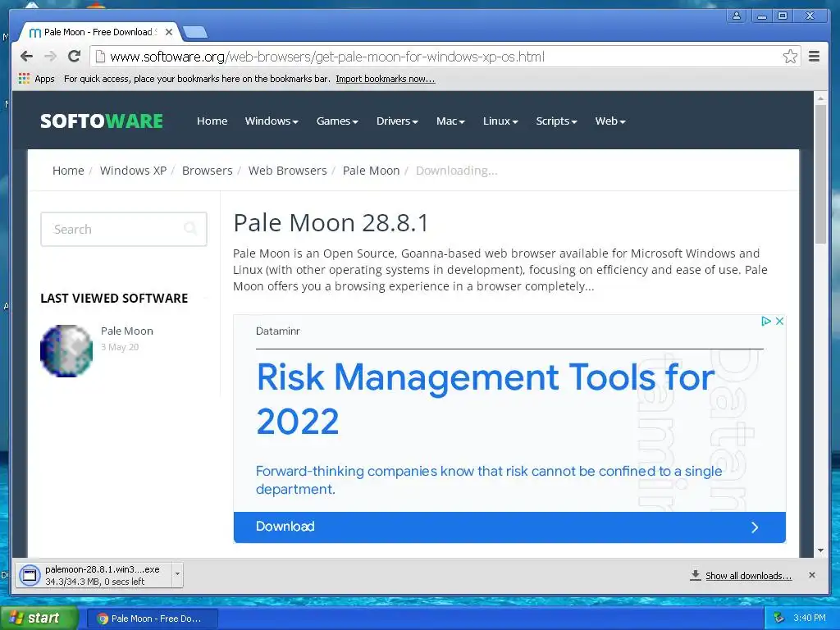Expand the Scripts dropdown
The height and width of the screenshot is (630, 840).
point(556,121)
